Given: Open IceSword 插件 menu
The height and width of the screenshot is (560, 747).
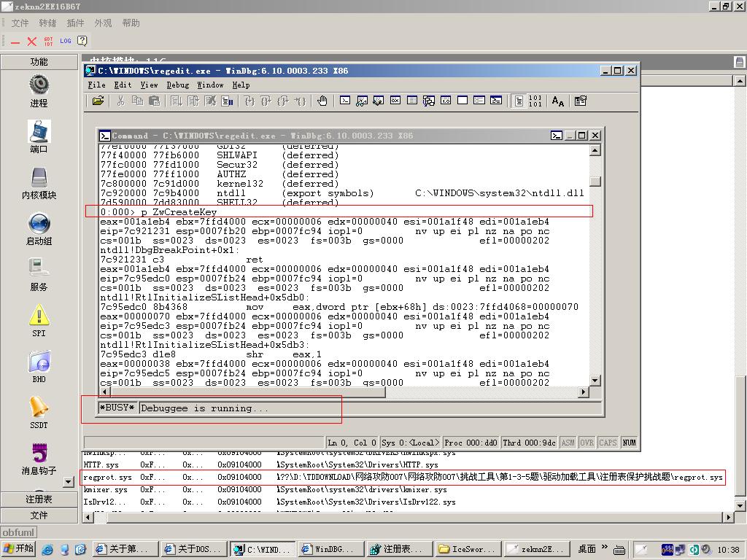Looking at the screenshot, I should (75, 23).
